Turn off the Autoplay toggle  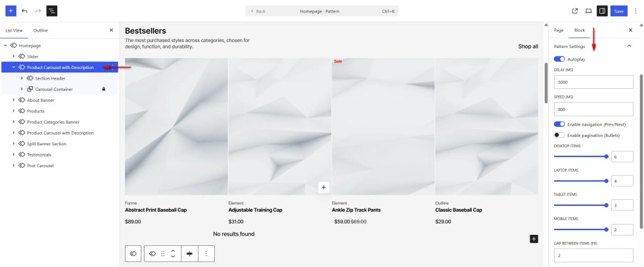coord(559,59)
